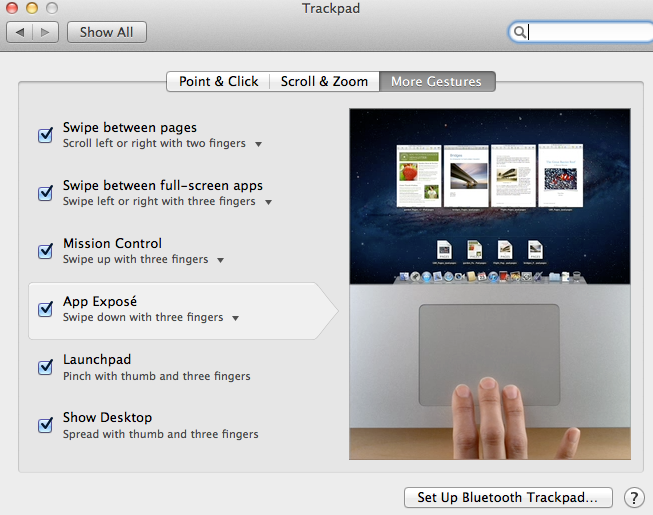Disable the App Exposé gesture checkbox
Image resolution: width=653 pixels, height=515 pixels.
45,309
